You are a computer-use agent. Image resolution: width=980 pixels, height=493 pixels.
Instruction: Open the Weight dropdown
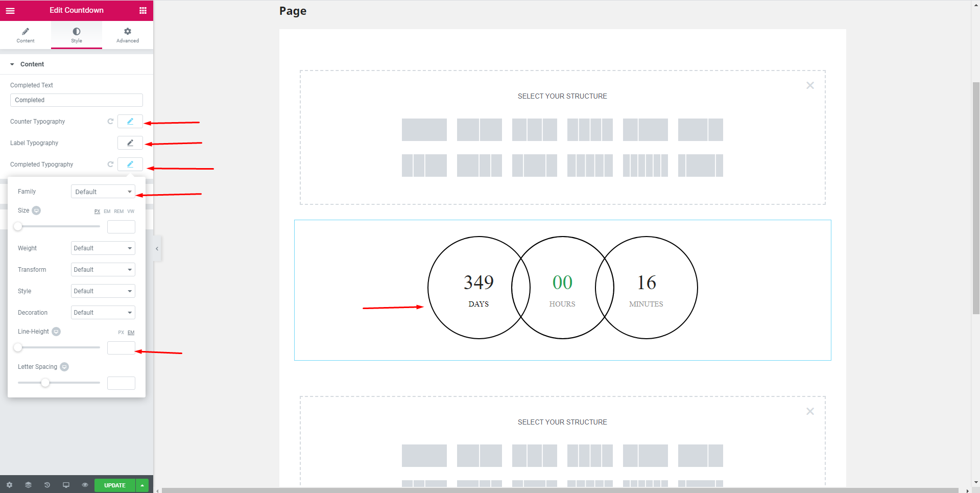103,248
